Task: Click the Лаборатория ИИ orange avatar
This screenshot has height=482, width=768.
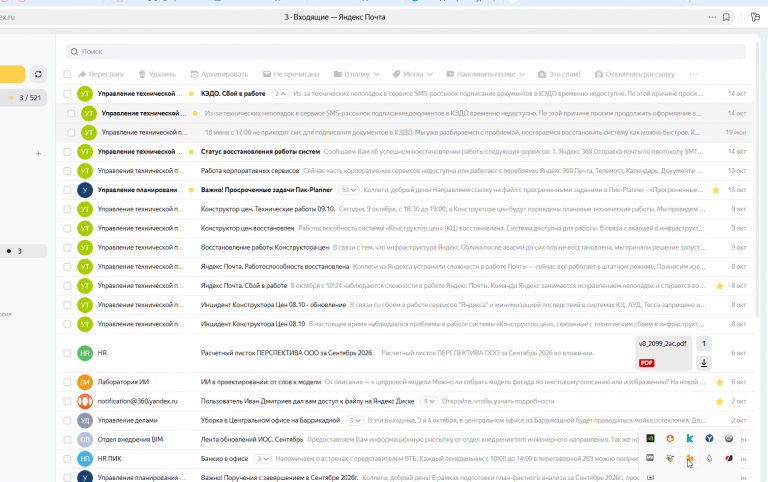Action: click(x=85, y=382)
